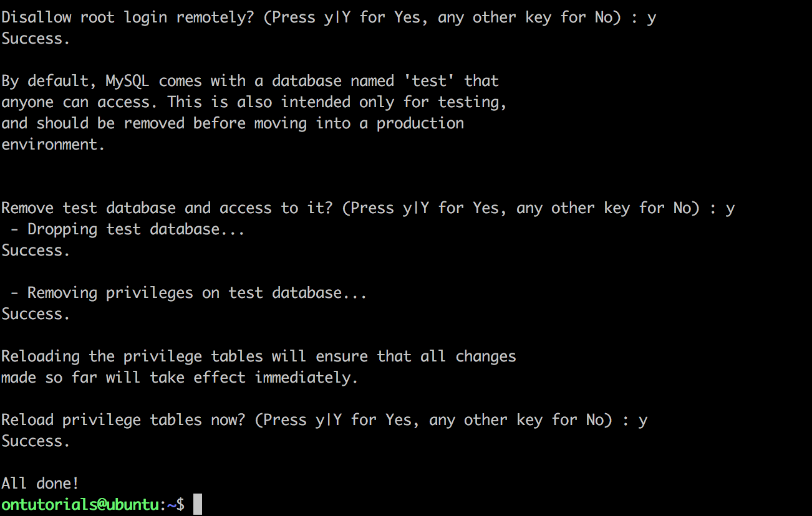Click 'Reload privilege tables now?' prompt line
Image resolution: width=812 pixels, height=516 pixels.
(x=324, y=420)
